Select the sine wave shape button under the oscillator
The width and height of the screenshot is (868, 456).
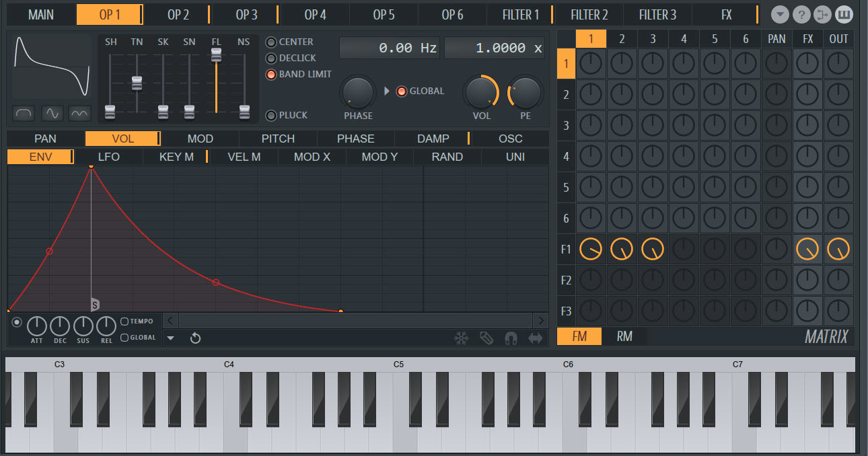pos(51,114)
